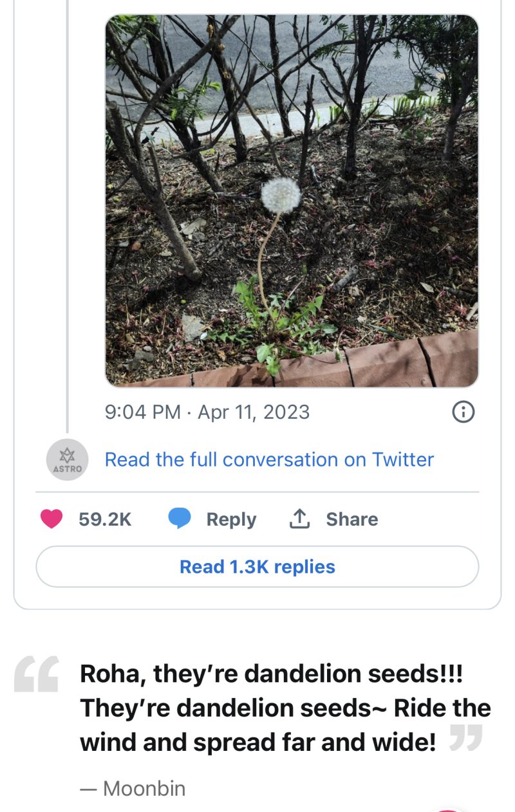Tap the share upload arrow icon
Image resolution: width=515 pixels, height=812 pixels.
coord(299,519)
